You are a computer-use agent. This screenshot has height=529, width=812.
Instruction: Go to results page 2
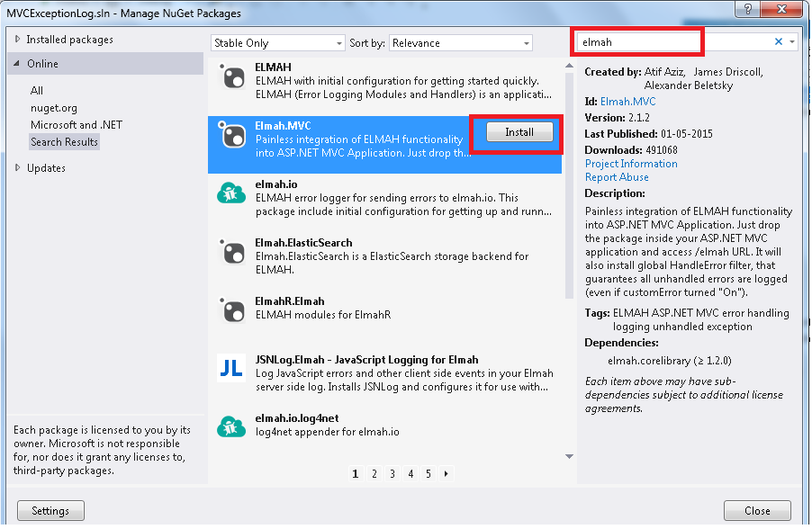pos(374,473)
